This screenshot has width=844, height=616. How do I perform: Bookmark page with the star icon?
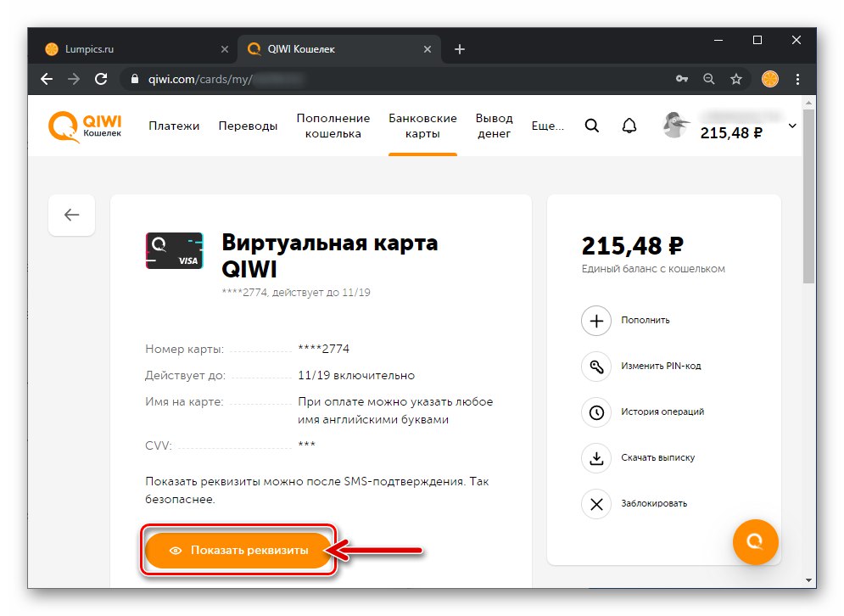click(735, 79)
